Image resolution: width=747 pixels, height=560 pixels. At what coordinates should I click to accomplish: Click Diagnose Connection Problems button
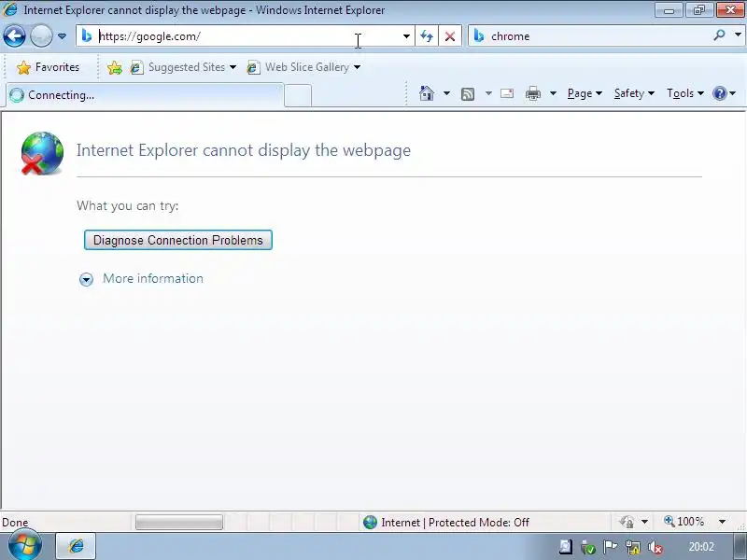[178, 240]
